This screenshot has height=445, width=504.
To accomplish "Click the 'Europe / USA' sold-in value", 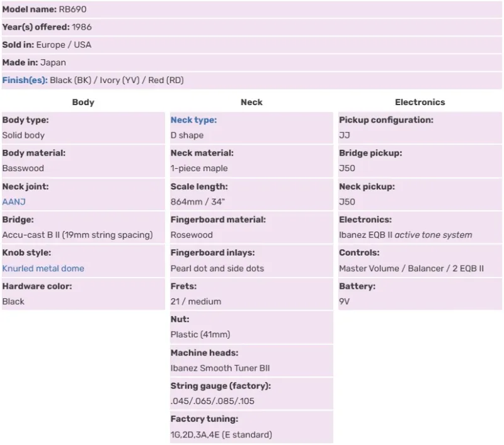I will coord(64,45).
